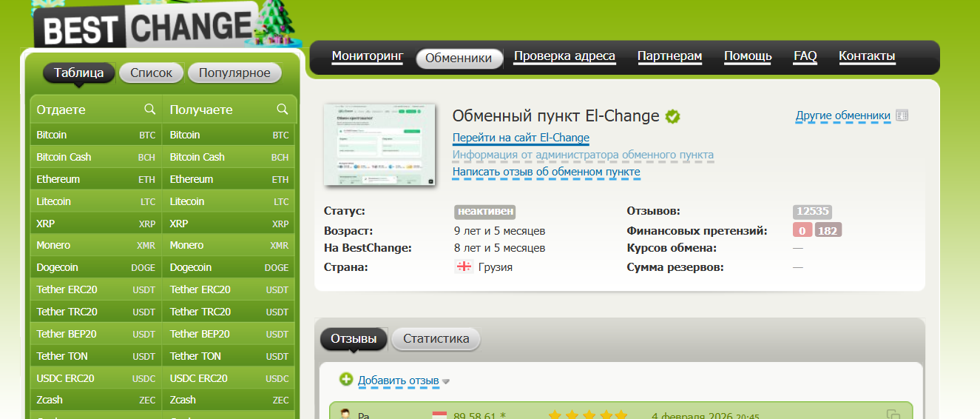This screenshot has width=980, height=419.
Task: Click the table icon beside Другие обменники
Action: tap(902, 115)
